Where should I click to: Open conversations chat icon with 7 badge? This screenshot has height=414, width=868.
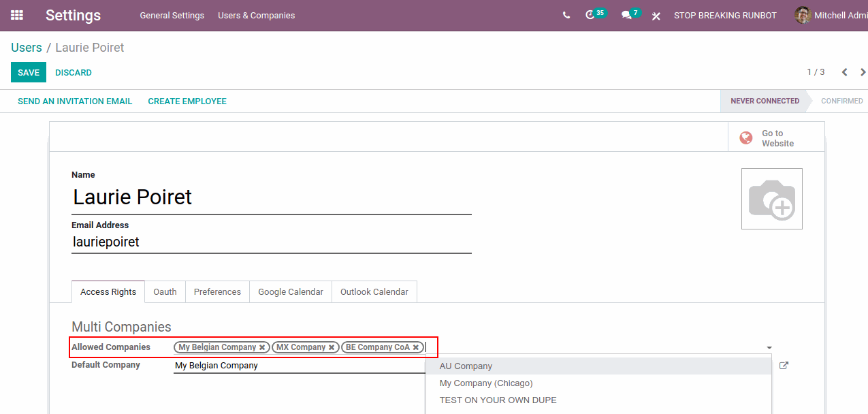[x=626, y=15]
